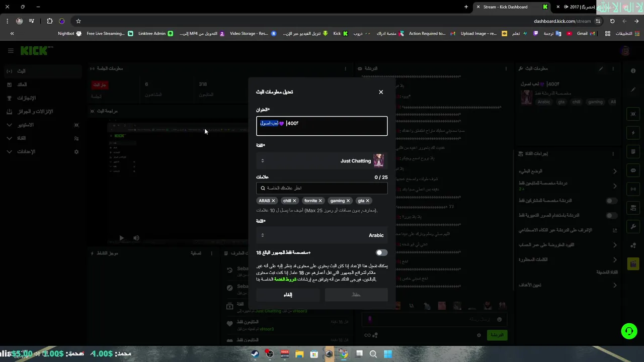
Task: Click the broadcast signal right rail icon
Action: (x=633, y=189)
